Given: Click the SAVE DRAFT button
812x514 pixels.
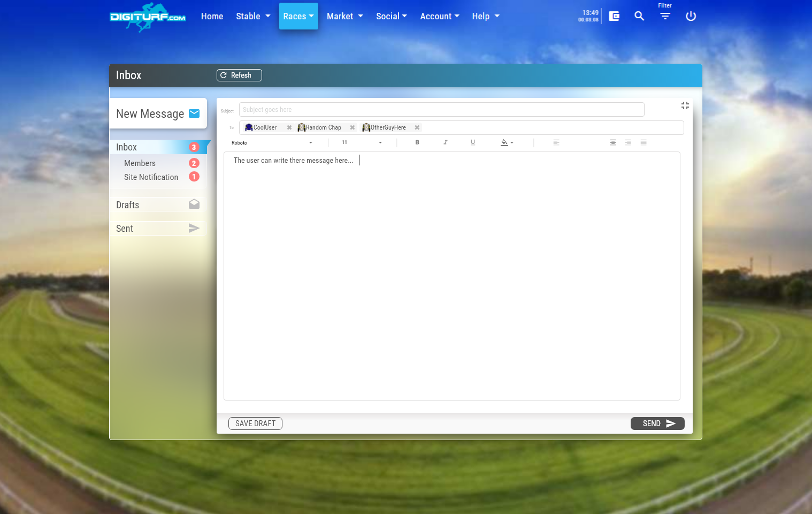Looking at the screenshot, I should [255, 424].
